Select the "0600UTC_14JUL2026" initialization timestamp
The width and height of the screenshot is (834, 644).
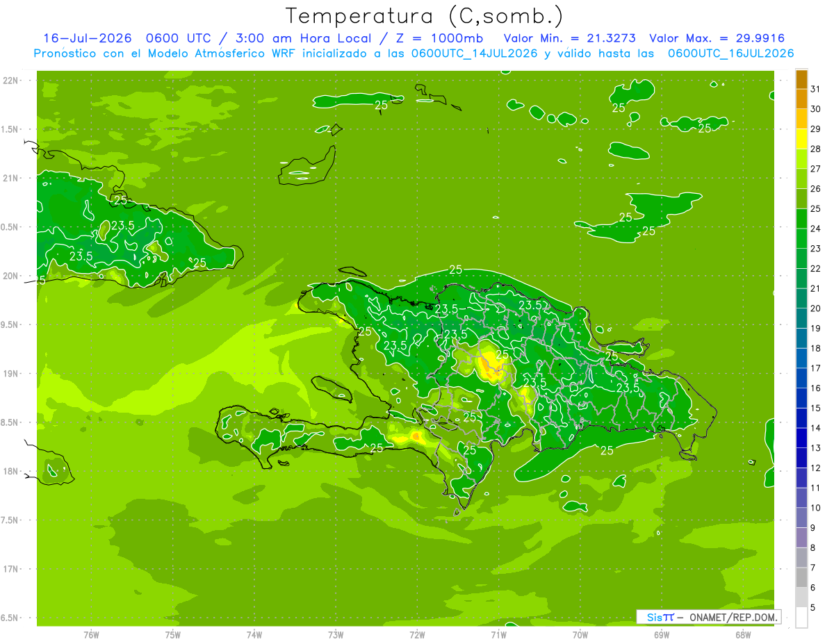tap(475, 53)
